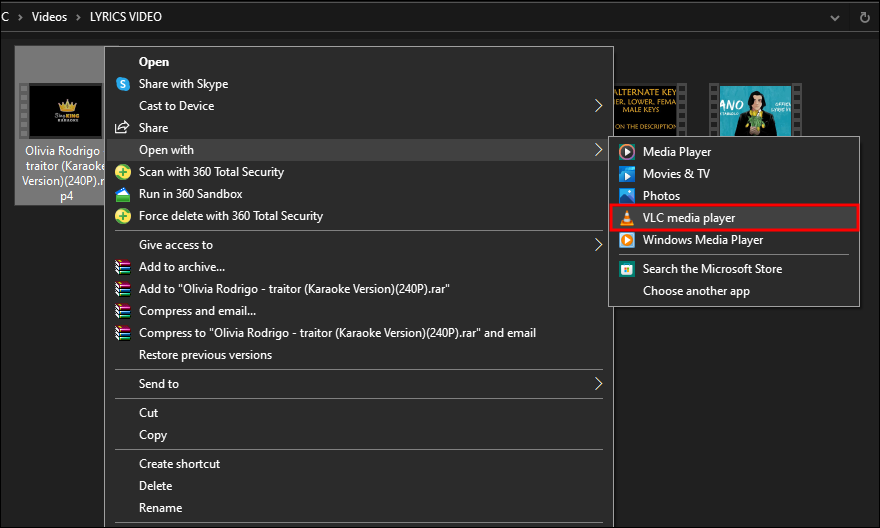Click the VLC media player cone icon

627,218
